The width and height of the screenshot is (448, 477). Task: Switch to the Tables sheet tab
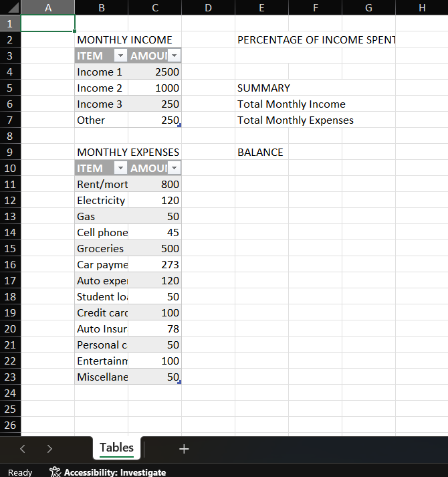[x=116, y=448]
